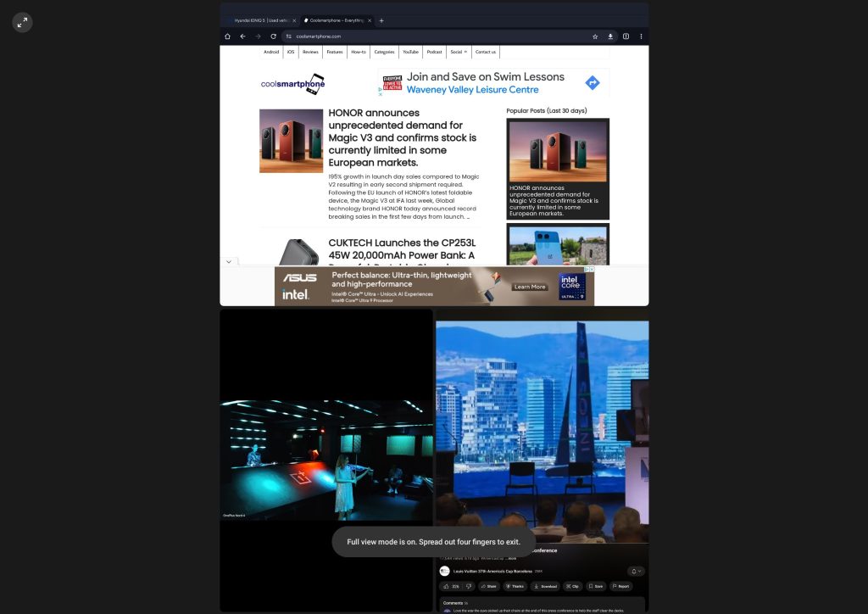Screen dimensions: 868x614
Task: Click the fullscreen expand icon at top-left
Action: [x=23, y=23]
